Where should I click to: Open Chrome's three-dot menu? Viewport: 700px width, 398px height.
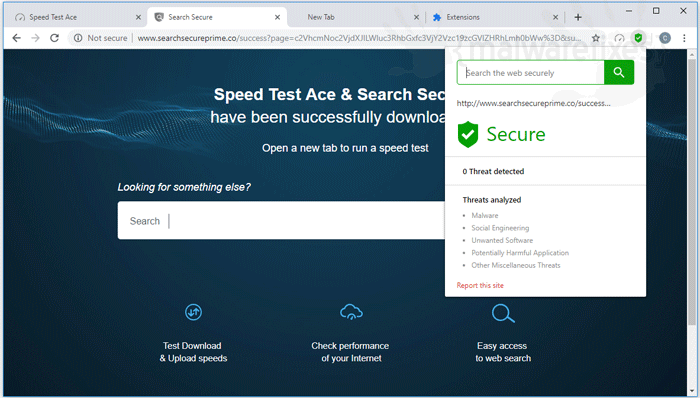tap(684, 38)
